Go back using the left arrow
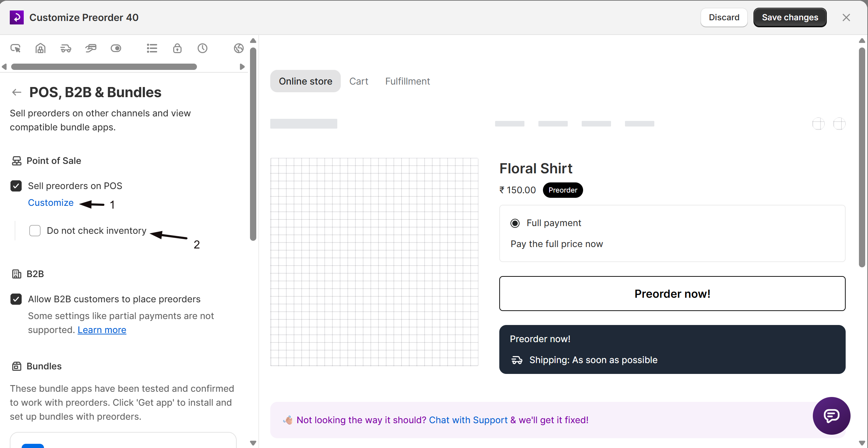 coord(17,92)
